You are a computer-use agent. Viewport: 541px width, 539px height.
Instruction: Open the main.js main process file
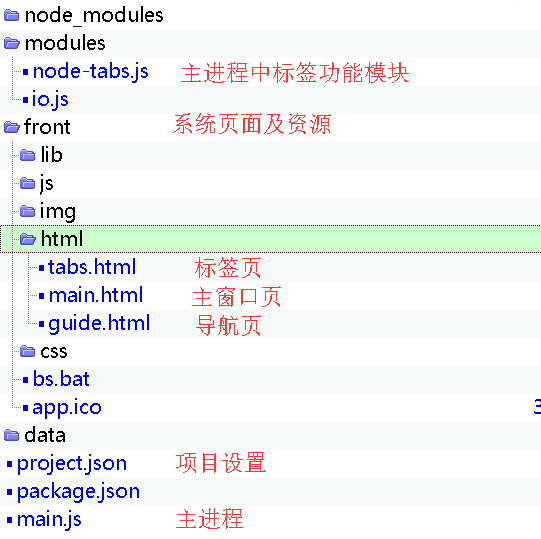pyautogui.click(x=49, y=520)
